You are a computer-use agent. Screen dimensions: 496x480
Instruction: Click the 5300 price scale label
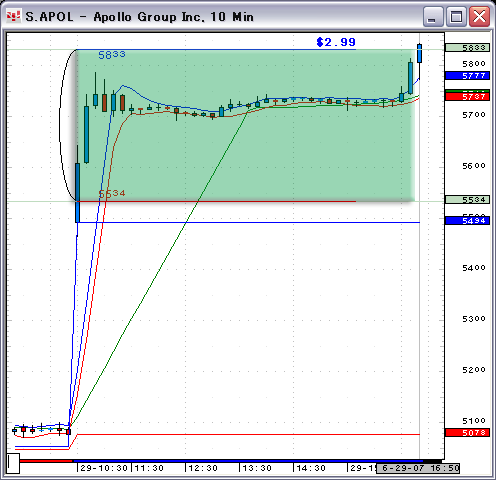[474, 319]
